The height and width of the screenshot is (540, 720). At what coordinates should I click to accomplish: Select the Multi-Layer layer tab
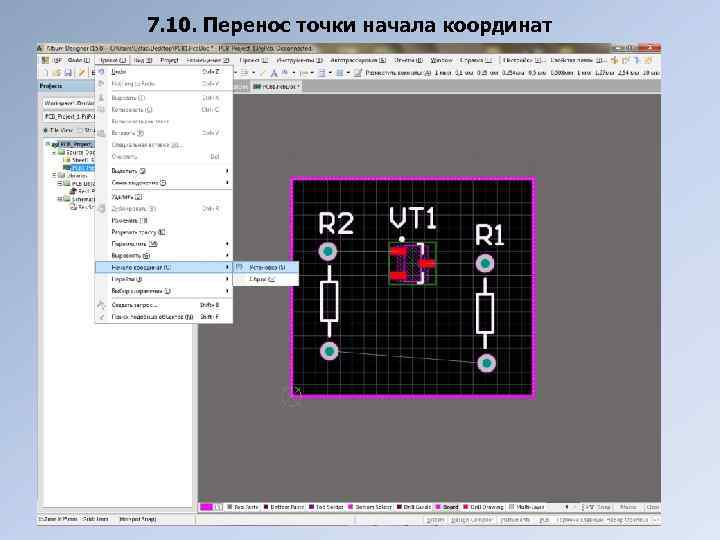[527, 507]
